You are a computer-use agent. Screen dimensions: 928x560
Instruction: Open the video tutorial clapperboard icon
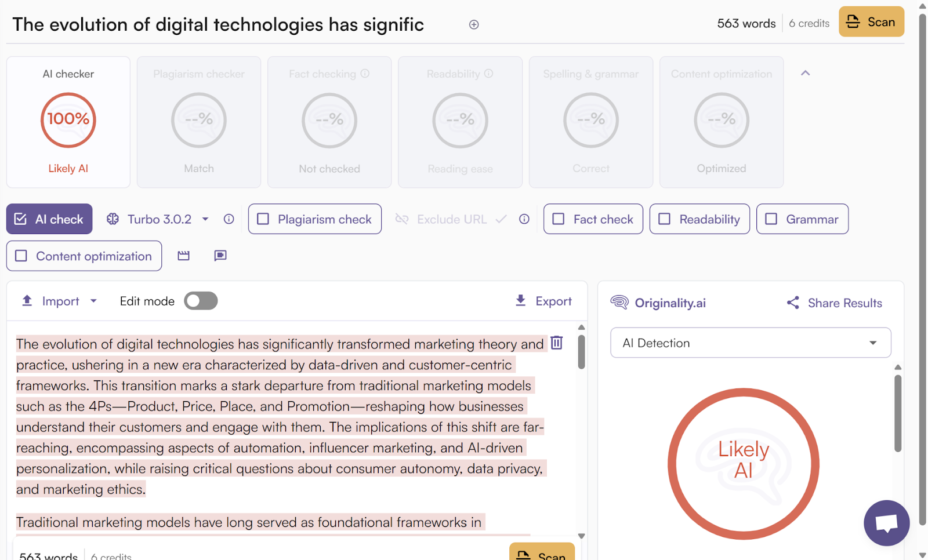(x=183, y=256)
